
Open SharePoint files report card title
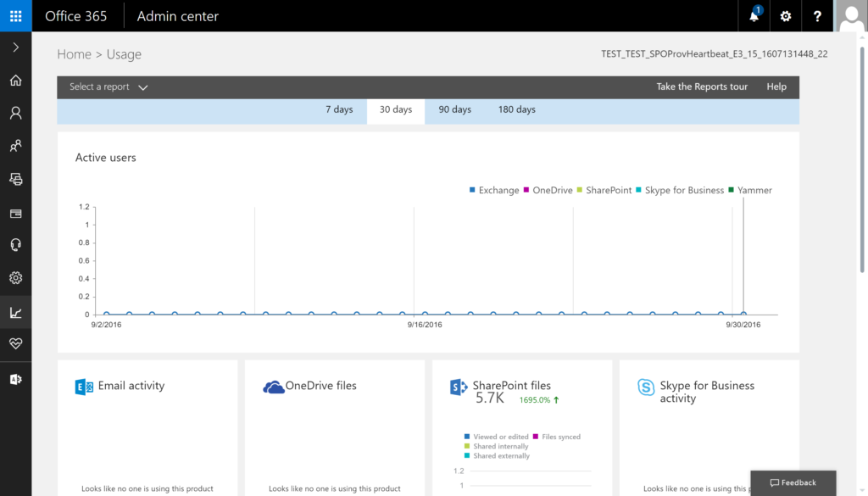(511, 385)
